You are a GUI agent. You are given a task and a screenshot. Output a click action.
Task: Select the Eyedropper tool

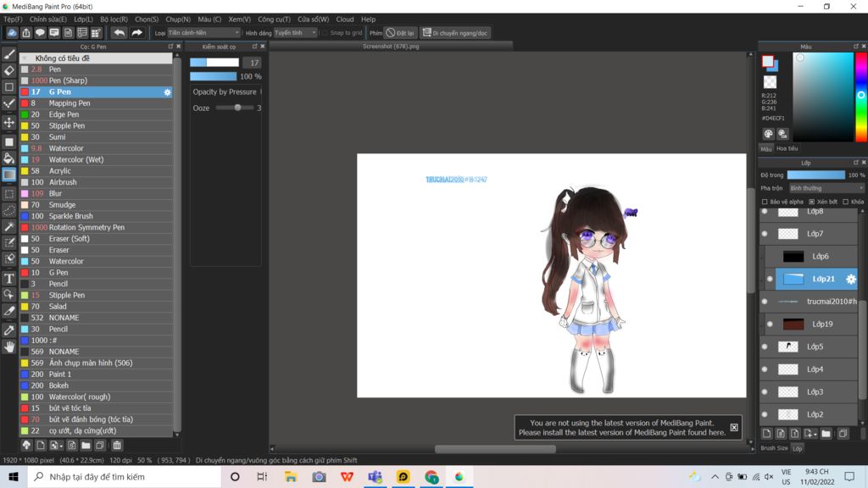pos(8,330)
